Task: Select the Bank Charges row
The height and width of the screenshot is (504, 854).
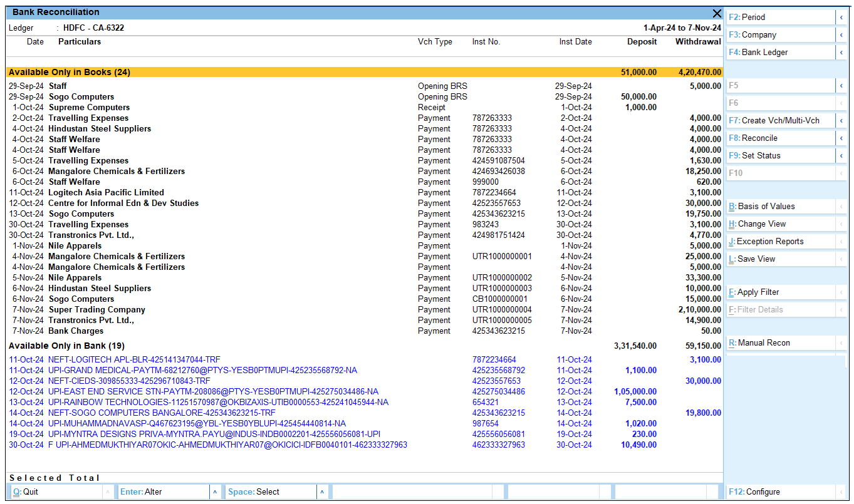Action: click(364, 331)
